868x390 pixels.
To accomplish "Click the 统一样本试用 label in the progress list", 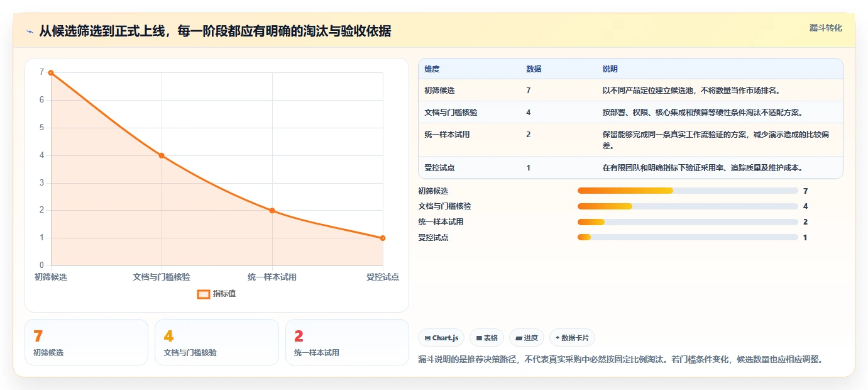I will pos(441,222).
